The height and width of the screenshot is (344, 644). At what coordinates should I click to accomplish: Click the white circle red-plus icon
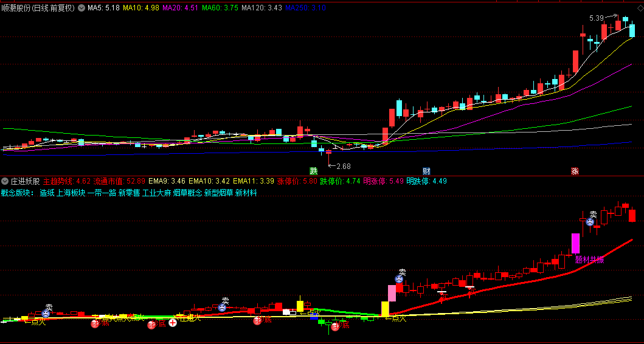[x=173, y=323]
